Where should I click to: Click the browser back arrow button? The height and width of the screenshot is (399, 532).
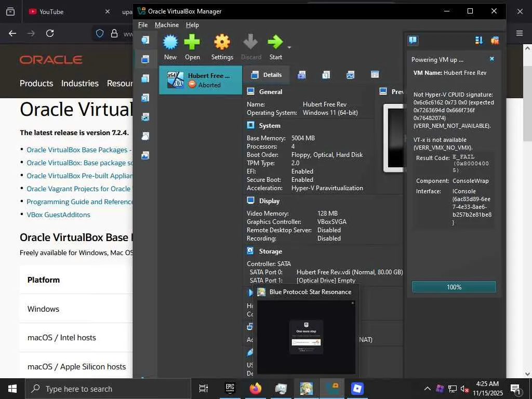12,33
